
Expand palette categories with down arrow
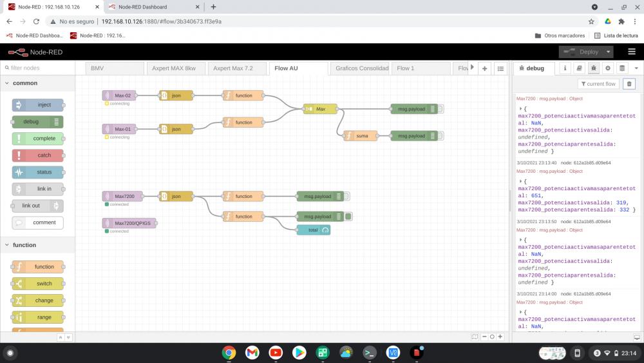(x=68, y=337)
